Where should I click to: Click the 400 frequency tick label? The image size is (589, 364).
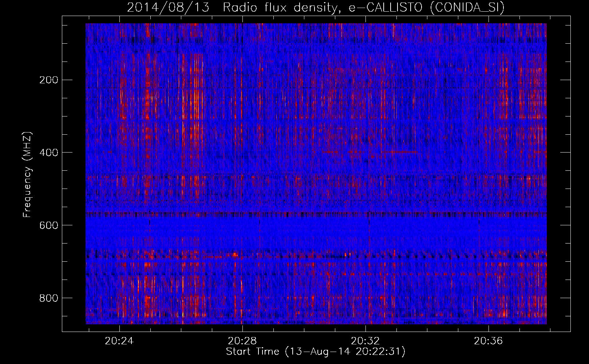coord(49,153)
